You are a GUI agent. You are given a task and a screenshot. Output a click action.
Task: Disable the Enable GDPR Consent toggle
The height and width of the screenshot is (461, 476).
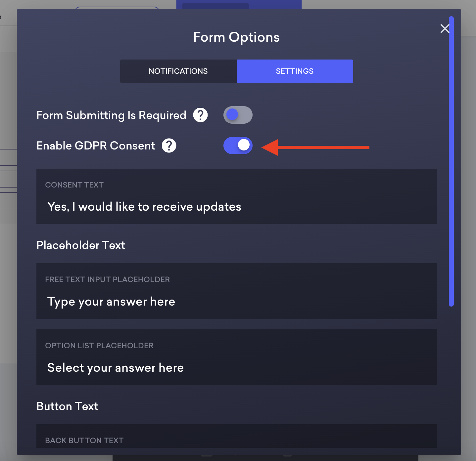coord(238,146)
